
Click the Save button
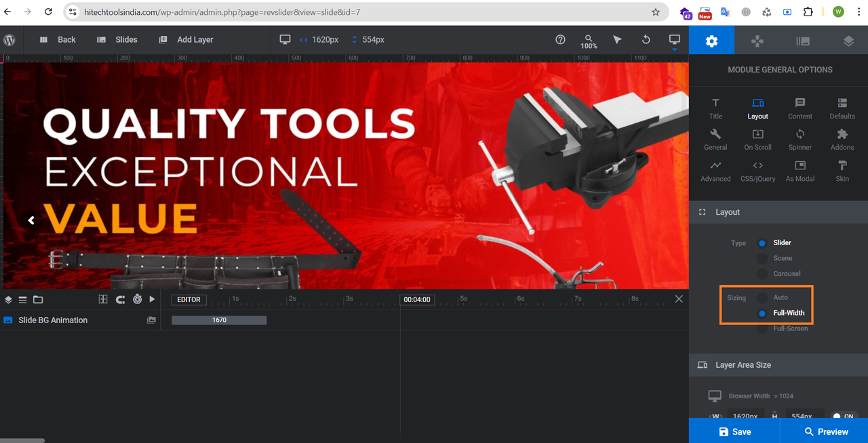(734, 431)
